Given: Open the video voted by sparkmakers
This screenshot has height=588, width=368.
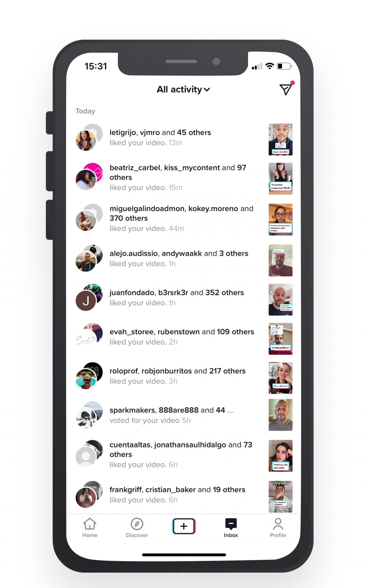Looking at the screenshot, I should 280,415.
